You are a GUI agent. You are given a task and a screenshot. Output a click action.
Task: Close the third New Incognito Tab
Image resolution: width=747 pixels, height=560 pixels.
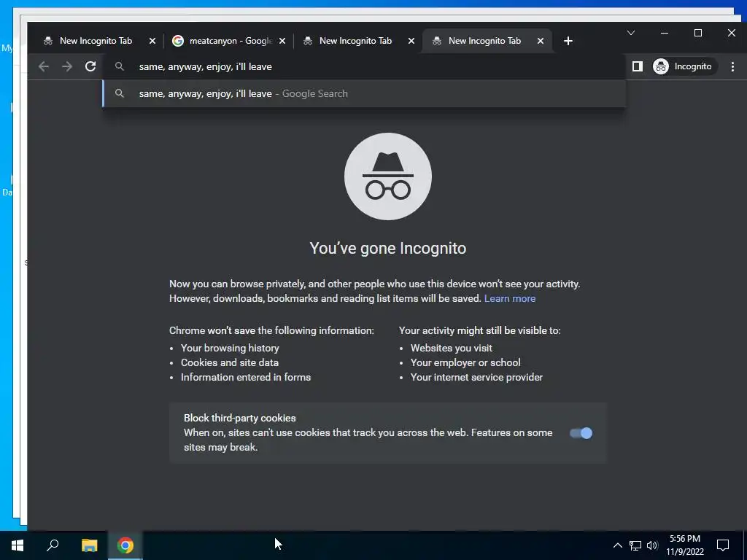click(x=411, y=41)
